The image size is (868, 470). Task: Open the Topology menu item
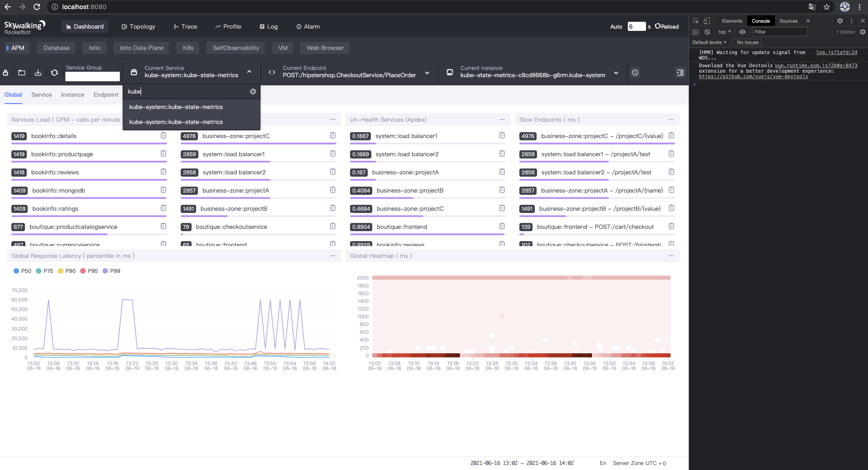(x=138, y=27)
